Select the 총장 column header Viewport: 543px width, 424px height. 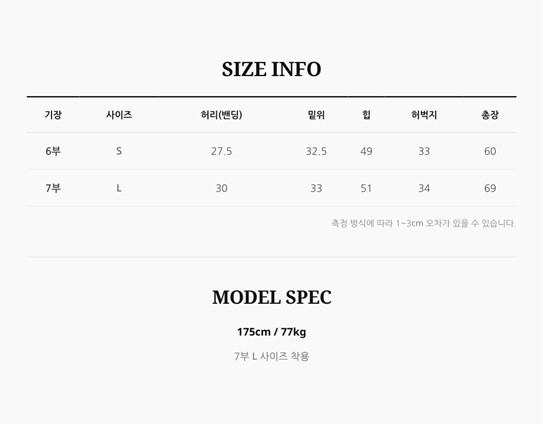pos(490,115)
